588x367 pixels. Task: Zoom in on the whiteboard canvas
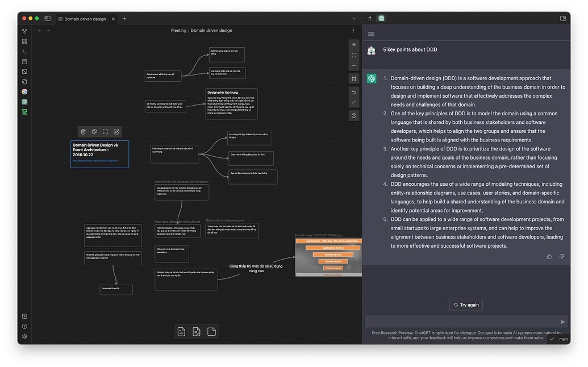click(354, 44)
